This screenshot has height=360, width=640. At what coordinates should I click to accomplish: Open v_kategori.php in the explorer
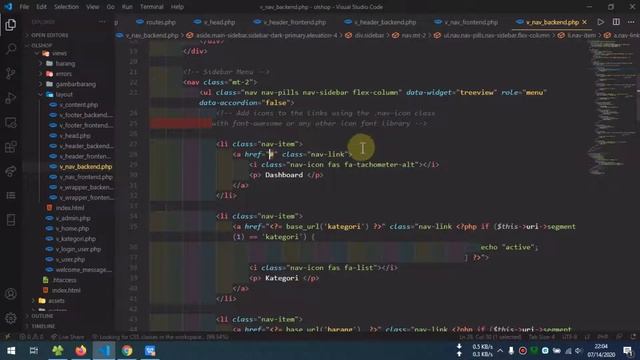pyautogui.click(x=75, y=239)
